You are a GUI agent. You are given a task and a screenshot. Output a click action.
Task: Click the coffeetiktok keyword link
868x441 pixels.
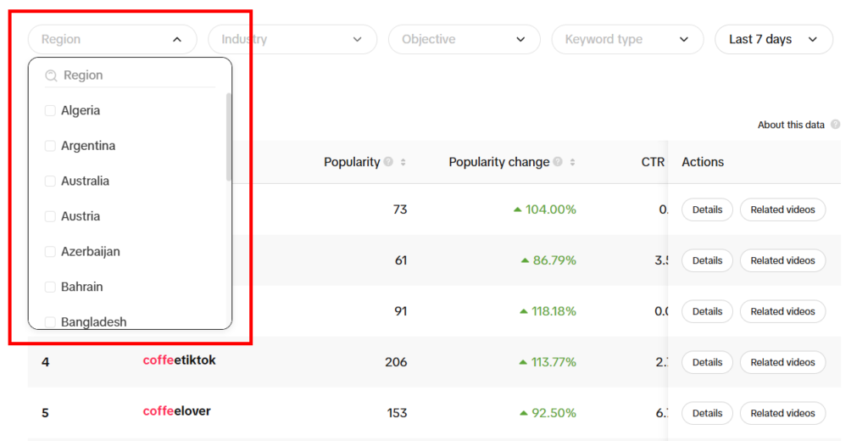[x=180, y=360]
